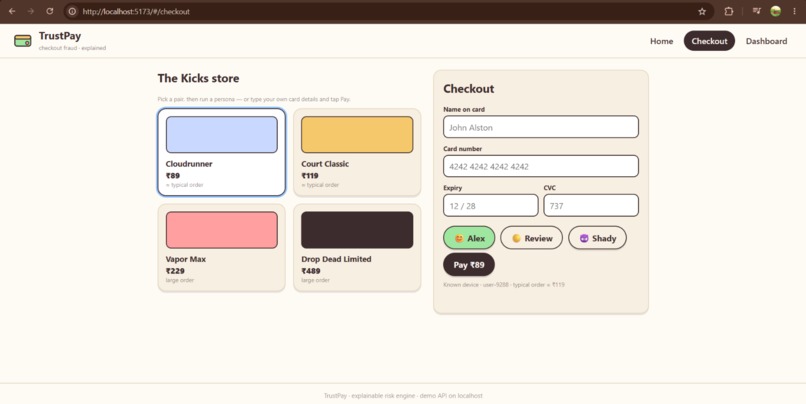Reload the page with the refresh icon
Viewport: 806px width, 404px height.
(50, 11)
